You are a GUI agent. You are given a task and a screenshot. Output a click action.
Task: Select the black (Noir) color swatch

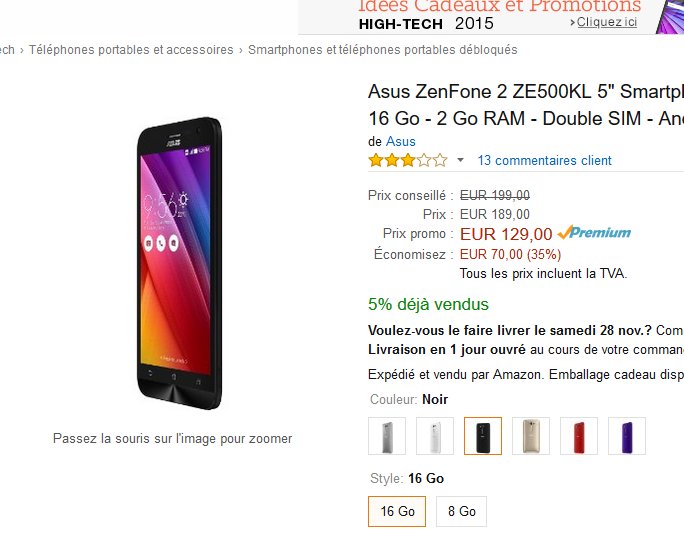(483, 436)
